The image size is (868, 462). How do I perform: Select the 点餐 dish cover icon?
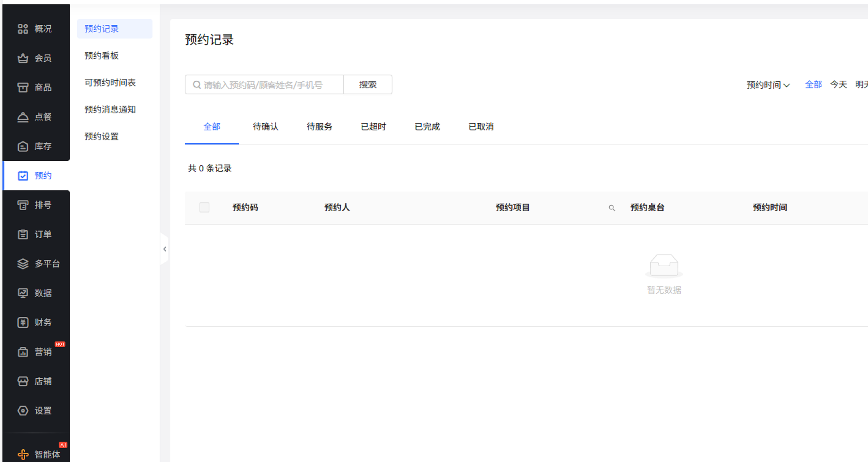click(23, 117)
